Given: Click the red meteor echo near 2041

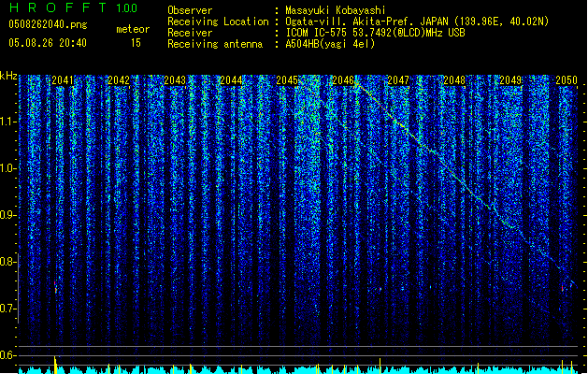Looking at the screenshot, I should coord(55,287).
